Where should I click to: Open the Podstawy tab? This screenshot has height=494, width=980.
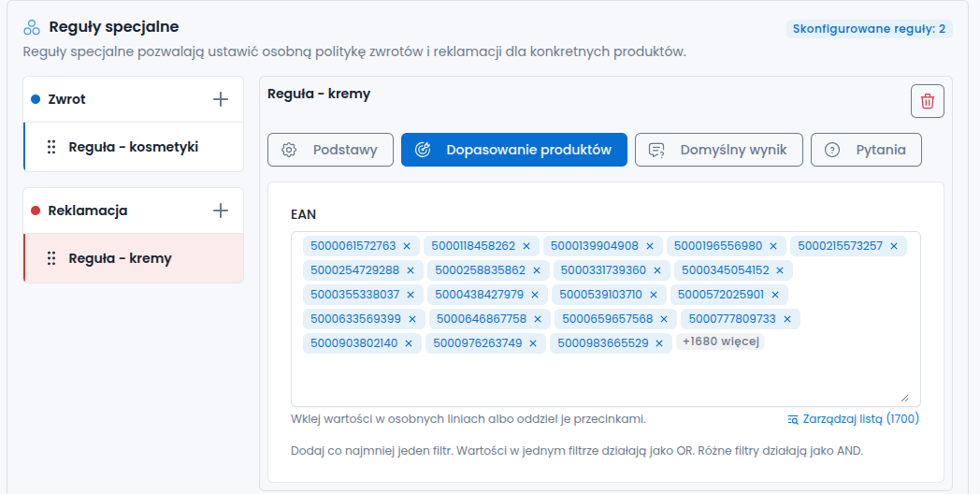(x=331, y=150)
